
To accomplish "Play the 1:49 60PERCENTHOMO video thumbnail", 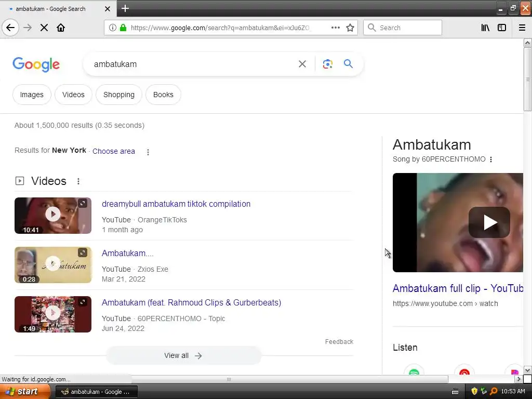I will (53, 314).
